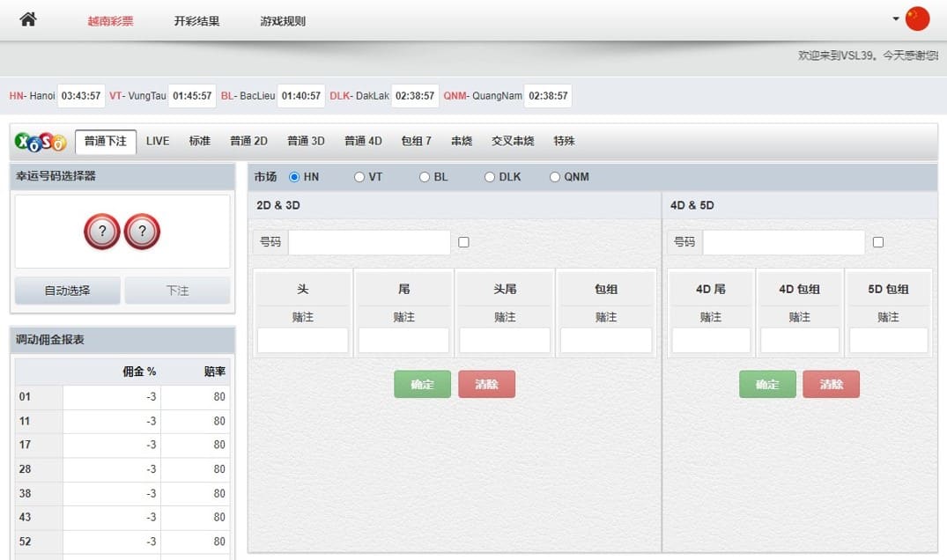947x560 pixels.
Task: Tick the checkbox beside 2D & 3D 号码
Action: (x=464, y=242)
